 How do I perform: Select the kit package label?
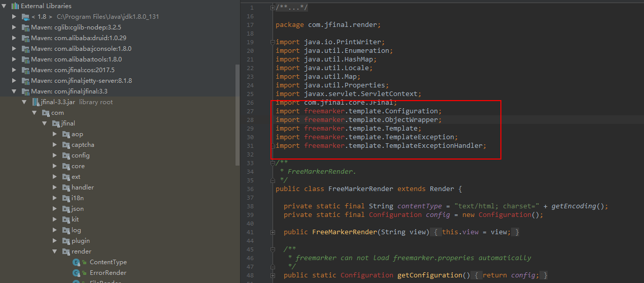75,219
